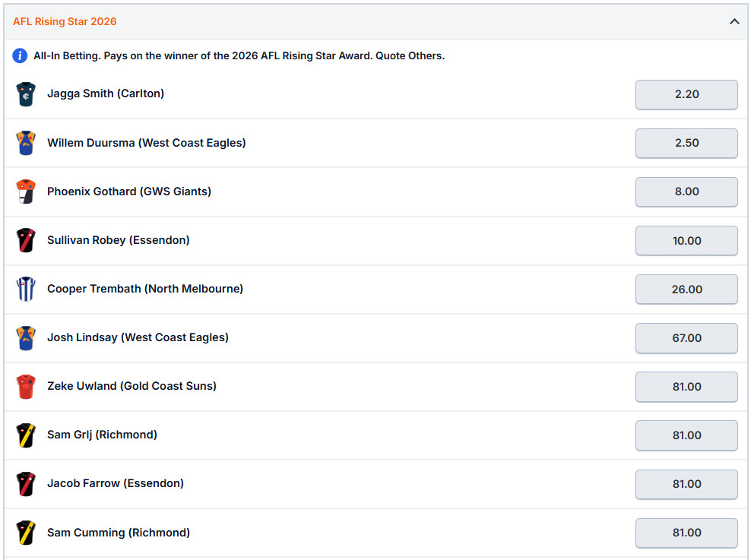Add Phoenix Gothard at 8.00 to betslip

686,191
